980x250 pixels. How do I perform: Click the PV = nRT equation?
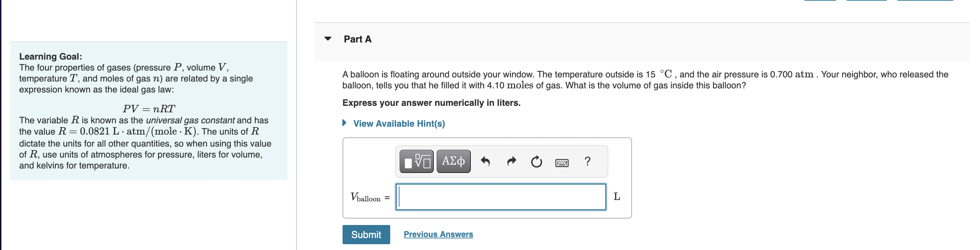click(149, 109)
